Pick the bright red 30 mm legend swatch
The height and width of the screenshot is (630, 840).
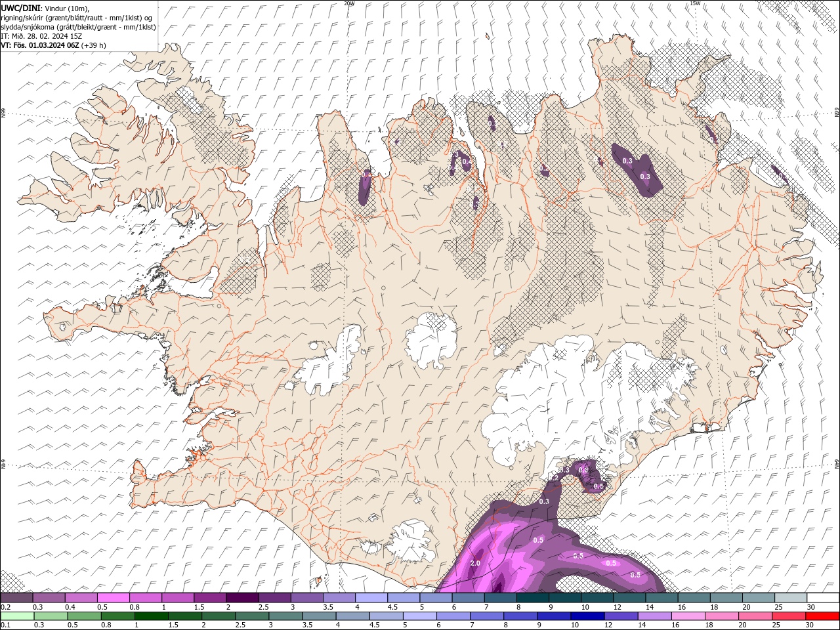(x=823, y=616)
